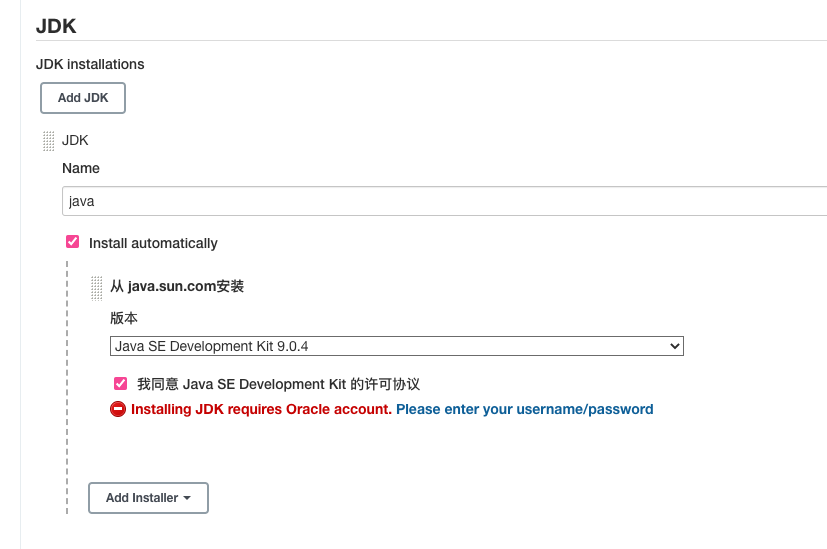Viewport: 827px width, 549px height.
Task: Open the Please enter your username/password link
Action: point(524,409)
